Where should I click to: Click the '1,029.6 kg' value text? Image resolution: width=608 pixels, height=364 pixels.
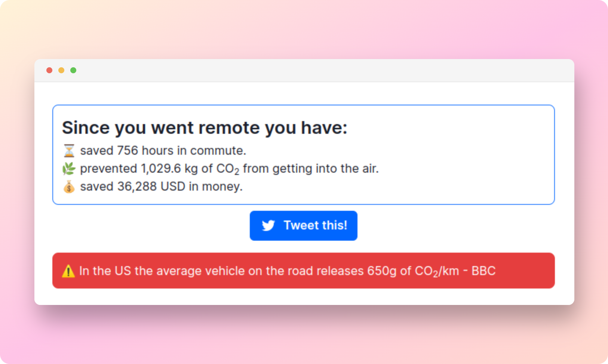(x=169, y=169)
